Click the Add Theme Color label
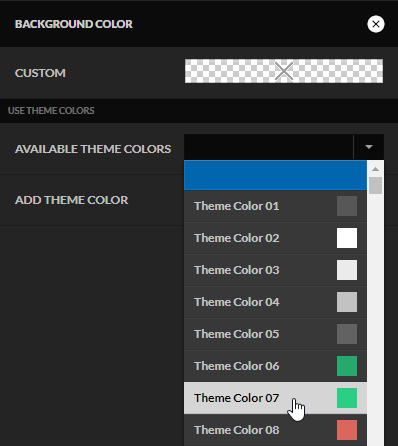Screen dimensions: 398x446 coord(71,200)
